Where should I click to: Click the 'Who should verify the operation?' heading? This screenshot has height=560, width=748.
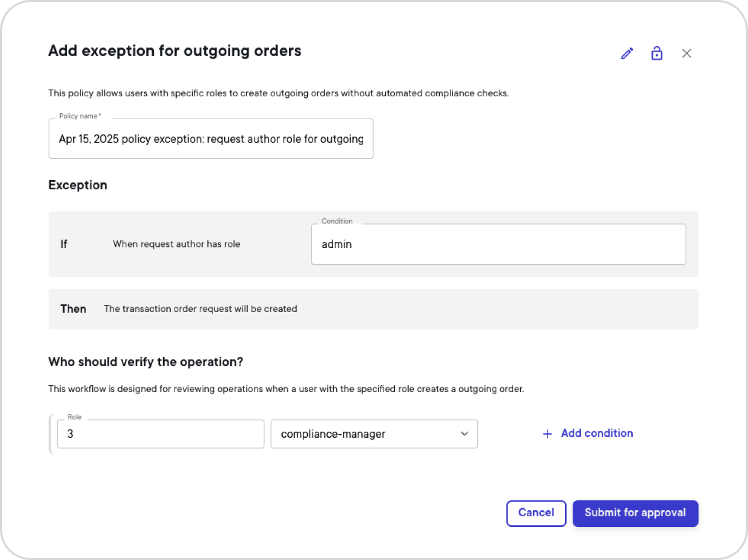click(x=146, y=362)
